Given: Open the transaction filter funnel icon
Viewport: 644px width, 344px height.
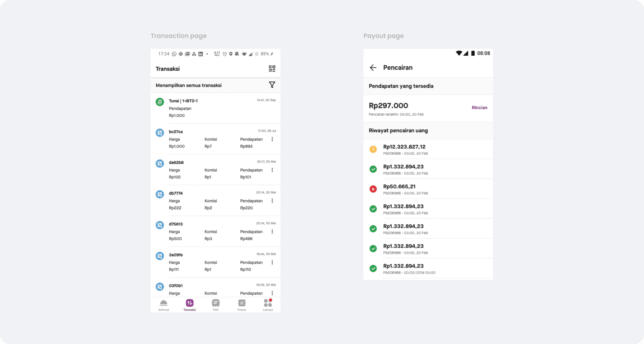Looking at the screenshot, I should [272, 85].
